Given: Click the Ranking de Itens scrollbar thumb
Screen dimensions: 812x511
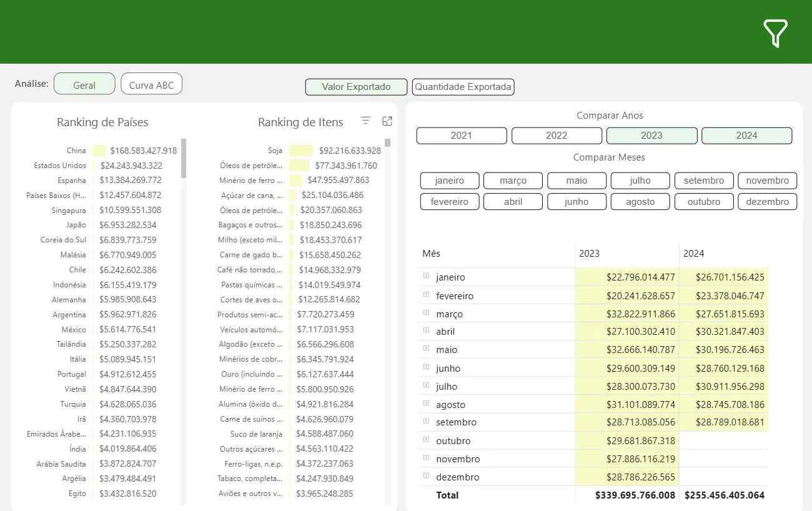Looking at the screenshot, I should click(388, 142).
